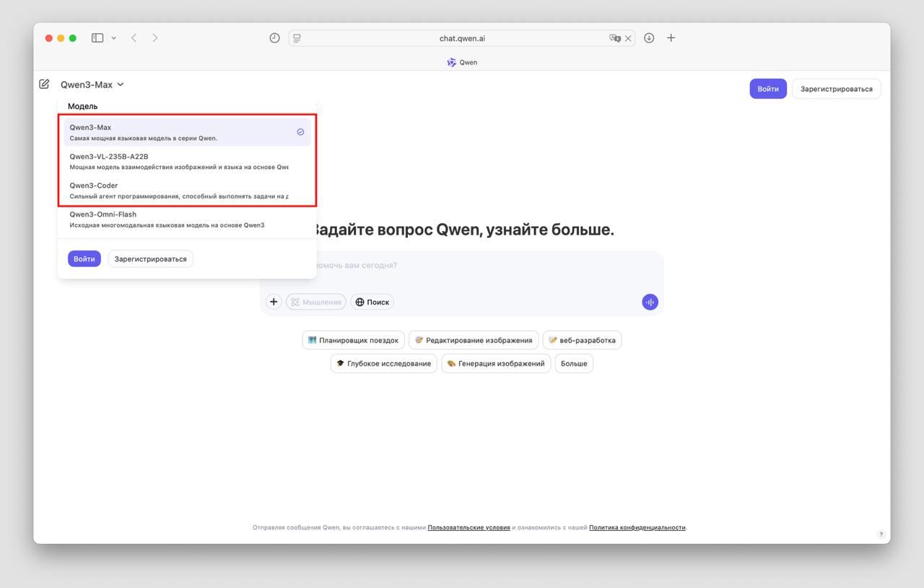Expand the Safari sidebar options chevron

point(113,38)
